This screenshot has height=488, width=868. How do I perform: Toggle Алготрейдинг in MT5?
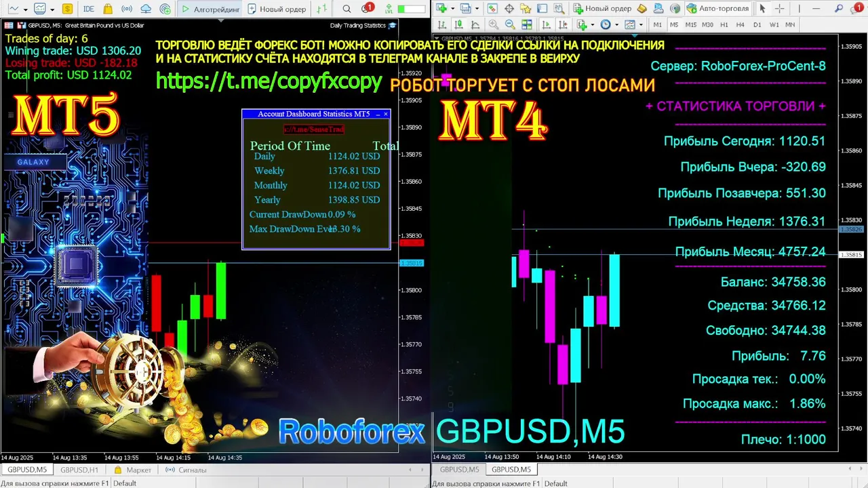point(210,9)
